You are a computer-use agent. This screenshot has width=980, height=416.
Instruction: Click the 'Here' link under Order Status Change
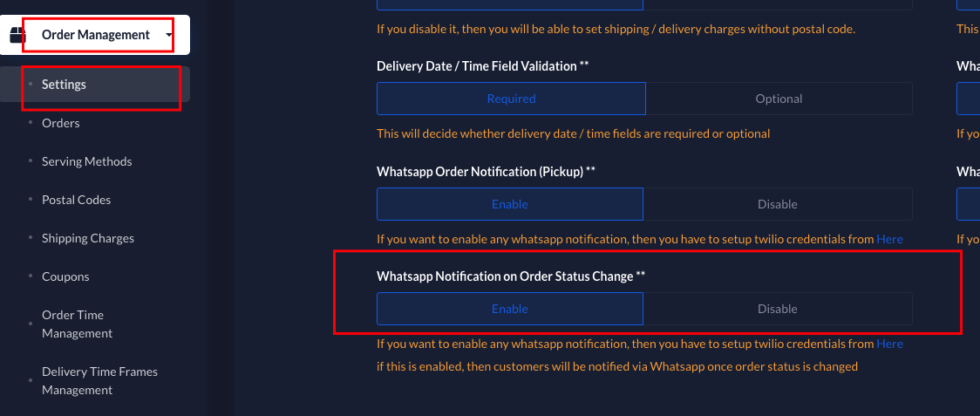click(x=889, y=344)
